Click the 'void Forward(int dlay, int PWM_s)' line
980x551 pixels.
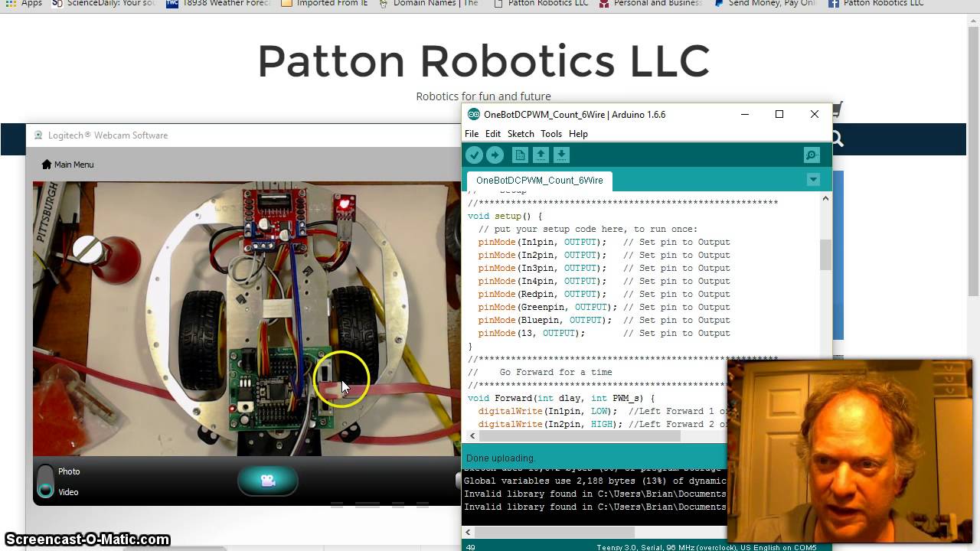pyautogui.click(x=561, y=399)
